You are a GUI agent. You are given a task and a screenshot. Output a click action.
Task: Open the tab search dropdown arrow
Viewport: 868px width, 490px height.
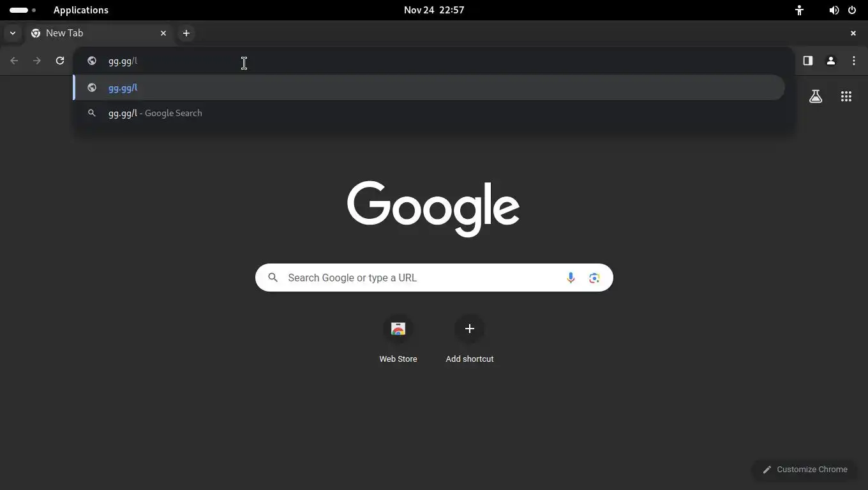point(13,33)
